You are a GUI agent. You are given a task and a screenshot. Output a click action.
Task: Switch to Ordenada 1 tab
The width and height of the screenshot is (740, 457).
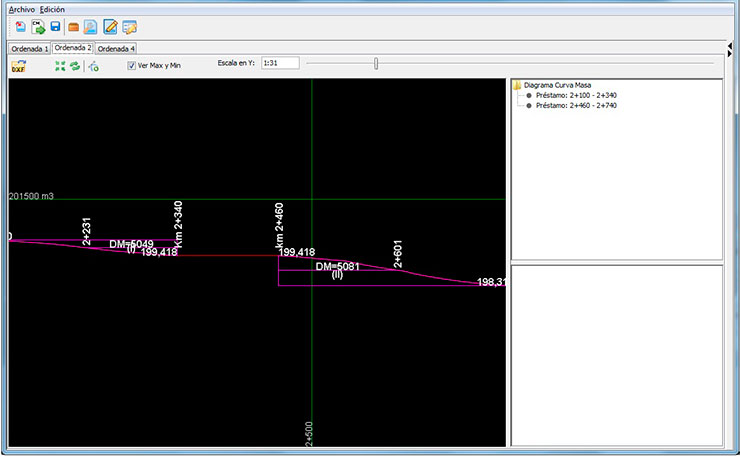pyautogui.click(x=29, y=49)
